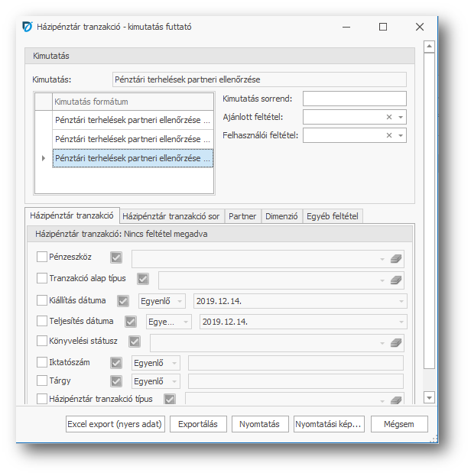Click the row indicator arrow in the format list
Viewport: 471px width, 476px height.
(43, 158)
